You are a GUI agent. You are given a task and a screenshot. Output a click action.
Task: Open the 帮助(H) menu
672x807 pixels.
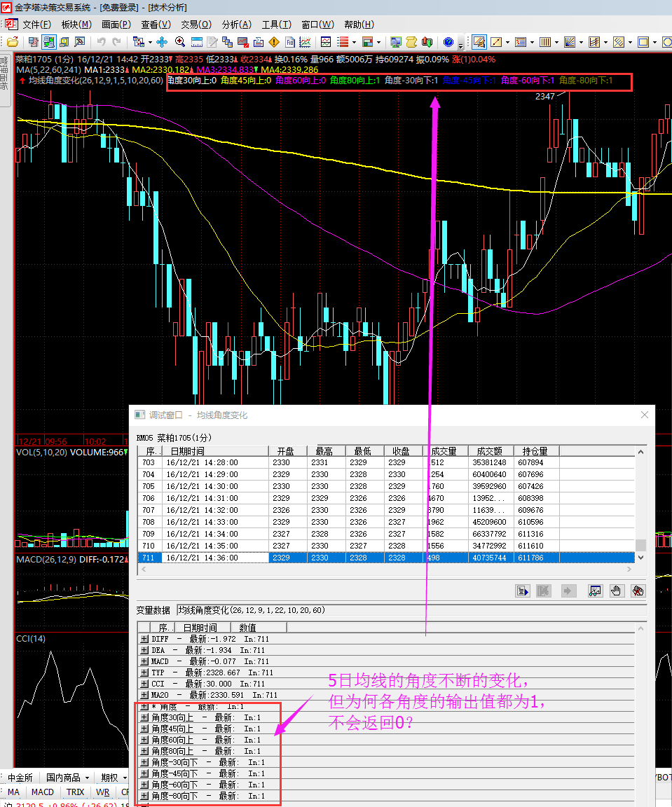[x=359, y=25]
